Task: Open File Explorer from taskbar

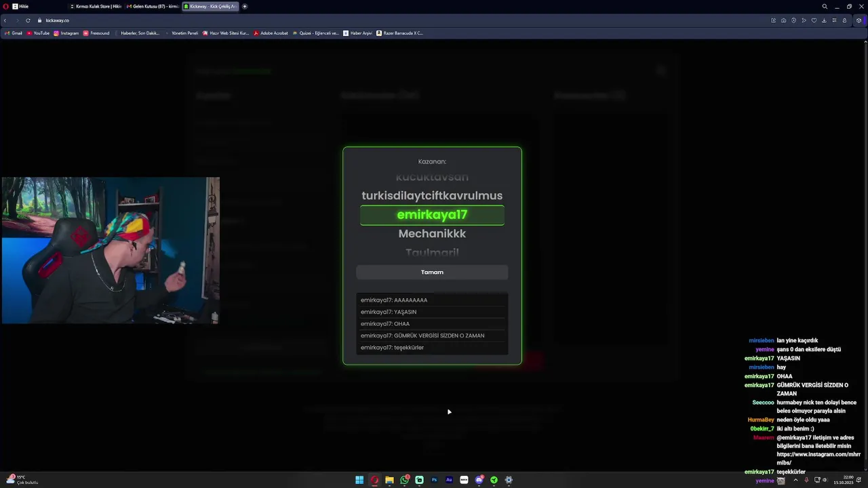Action: pyautogui.click(x=389, y=480)
